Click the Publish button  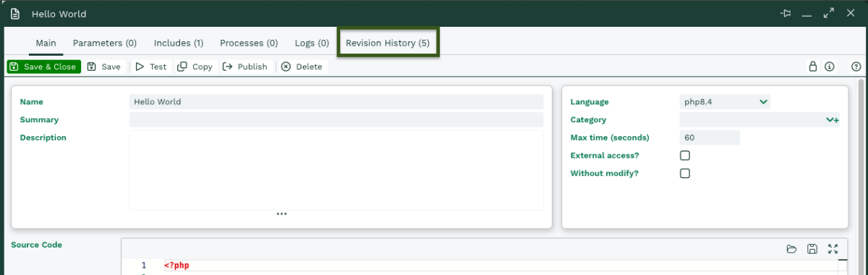(245, 67)
